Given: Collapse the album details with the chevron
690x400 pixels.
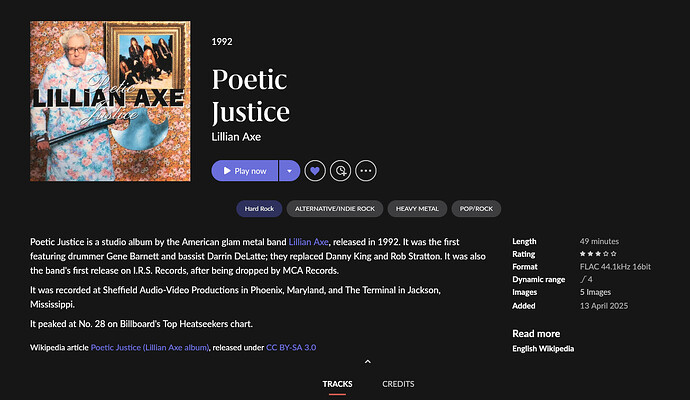Looking at the screenshot, I should pyautogui.click(x=367, y=361).
